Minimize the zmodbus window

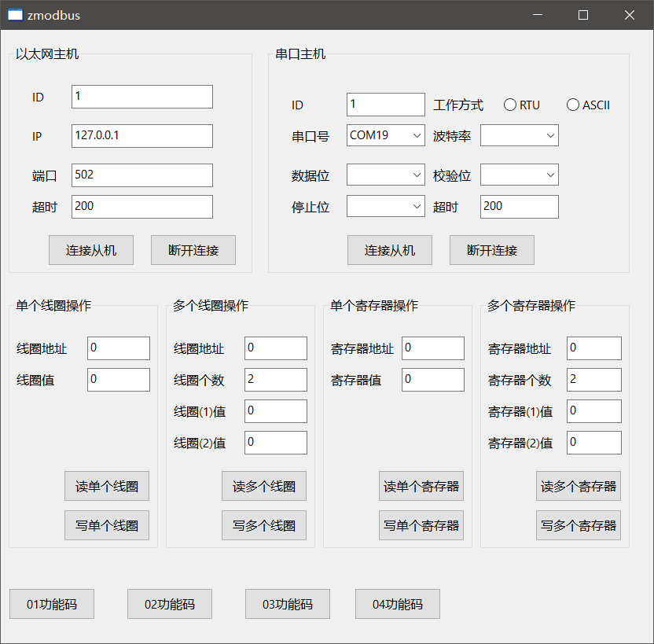click(538, 15)
